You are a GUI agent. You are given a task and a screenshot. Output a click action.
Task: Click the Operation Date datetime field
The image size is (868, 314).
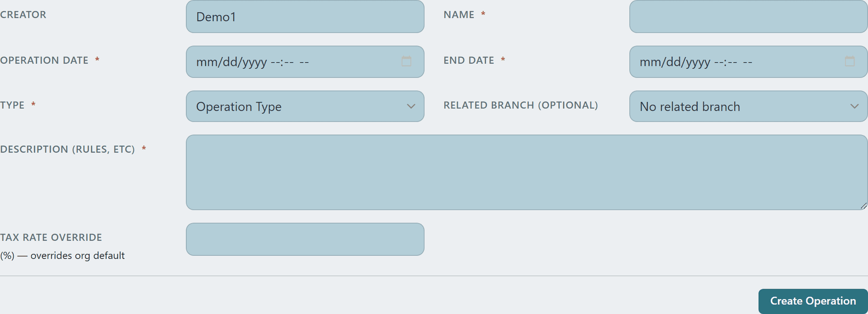[x=305, y=61]
